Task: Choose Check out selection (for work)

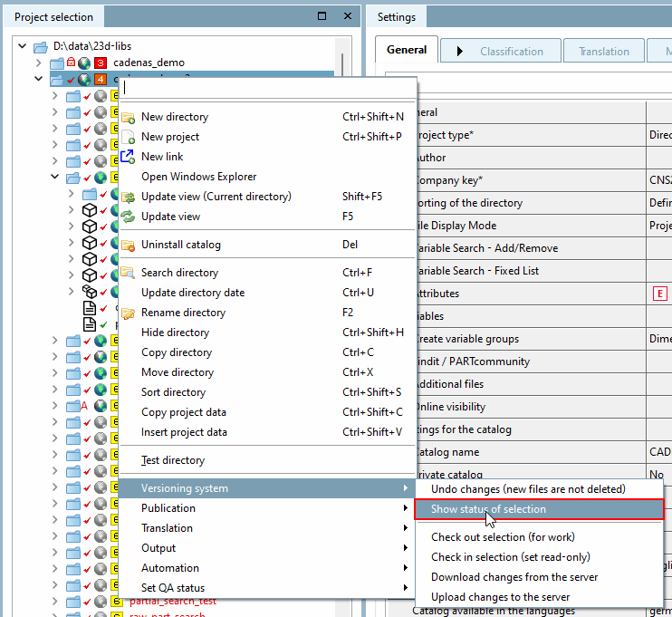Action: click(x=539, y=537)
